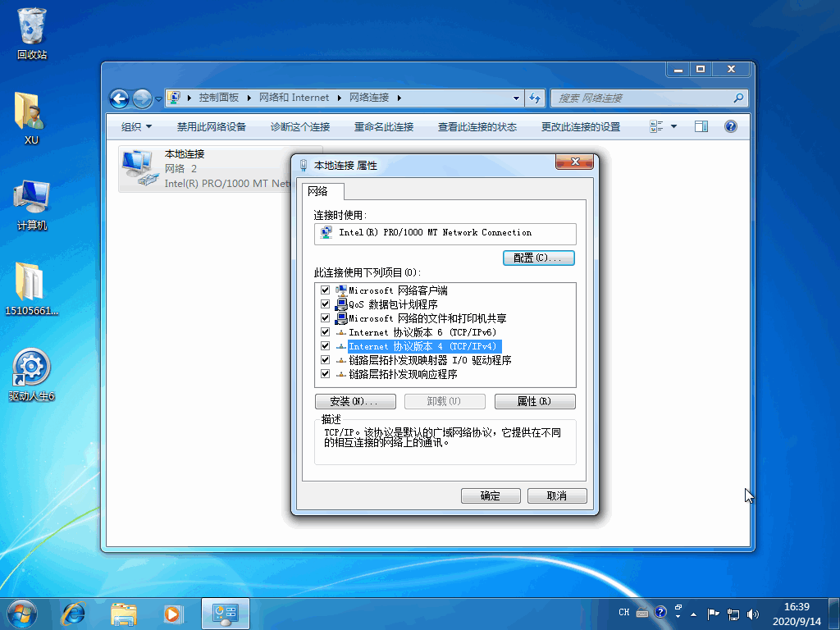Launch Internet Explorer from taskbar
This screenshot has width=840, height=630.
74,612
